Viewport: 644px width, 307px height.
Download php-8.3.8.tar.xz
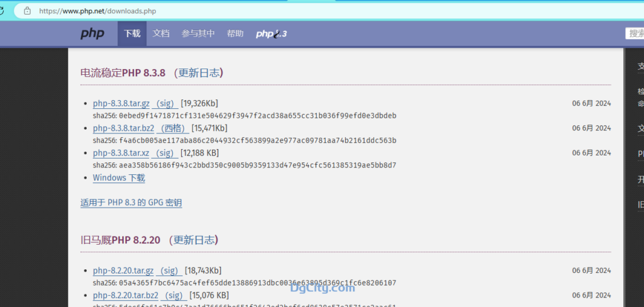121,153
